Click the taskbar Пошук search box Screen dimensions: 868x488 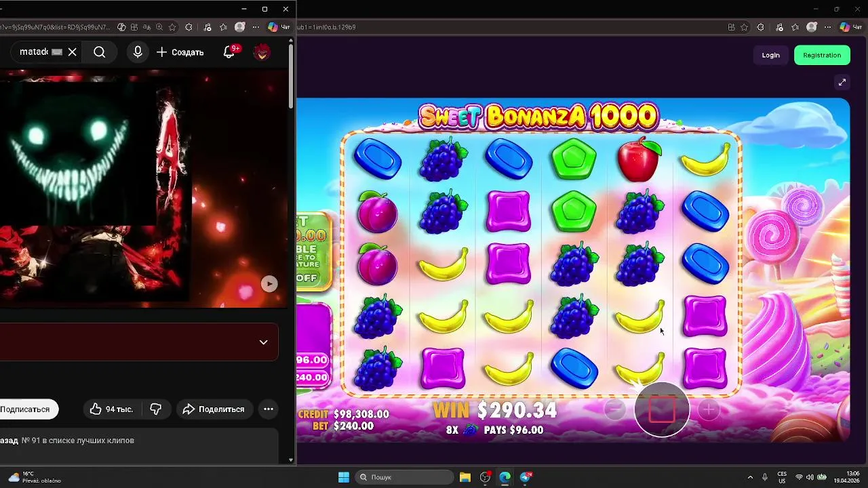[405, 477]
